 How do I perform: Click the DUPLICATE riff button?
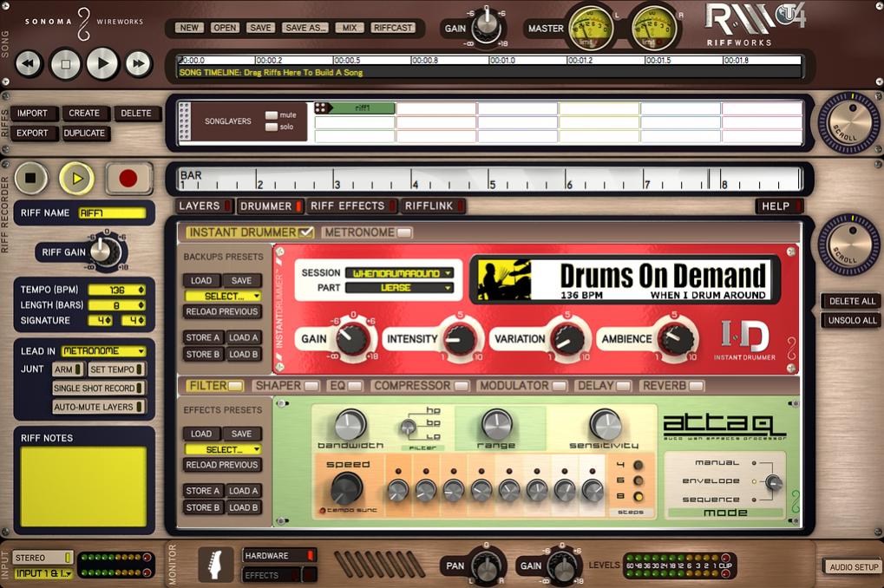point(85,133)
